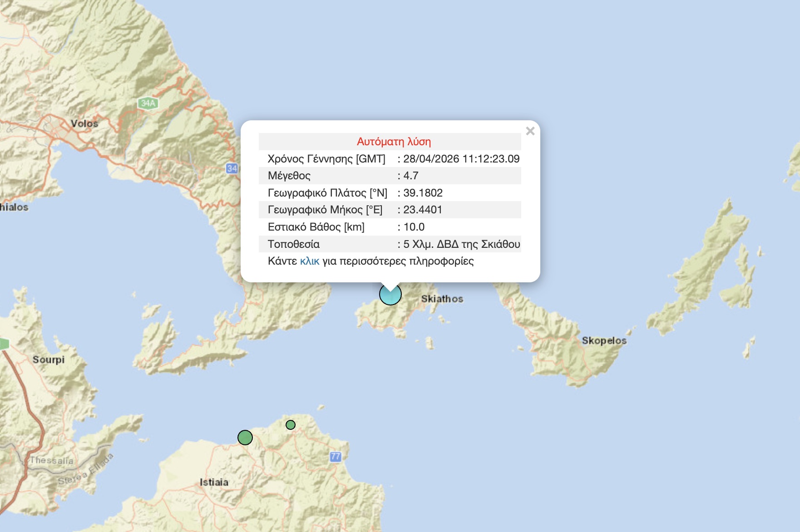The image size is (800, 532).
Task: Click the Skiathos island label
Action: click(442, 299)
